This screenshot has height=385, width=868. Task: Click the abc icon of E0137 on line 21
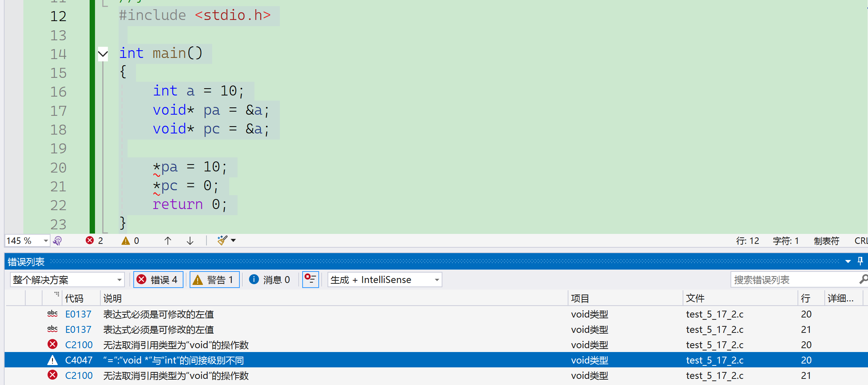tap(52, 329)
